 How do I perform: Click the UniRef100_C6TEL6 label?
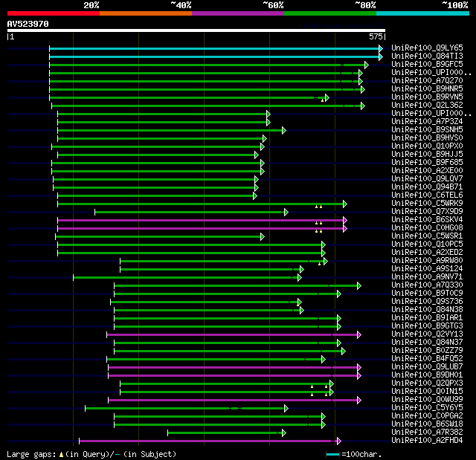[x=427, y=195]
